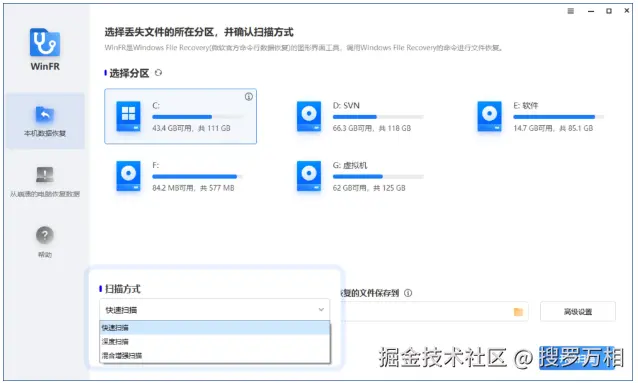Viewport: 638px width, 383px height.
Task: Open the help question mark icon
Action: (x=45, y=235)
